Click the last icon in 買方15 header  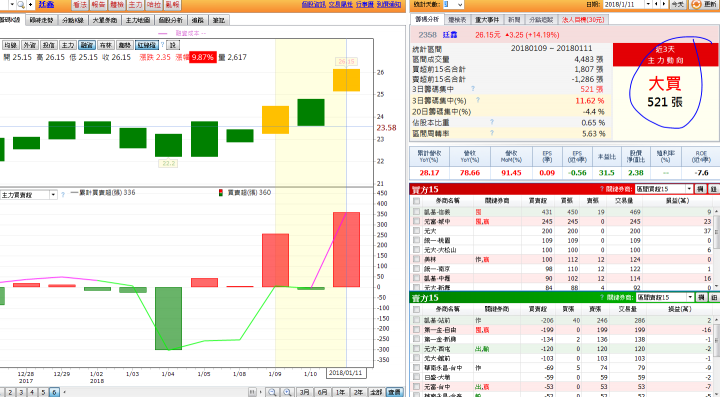714,189
